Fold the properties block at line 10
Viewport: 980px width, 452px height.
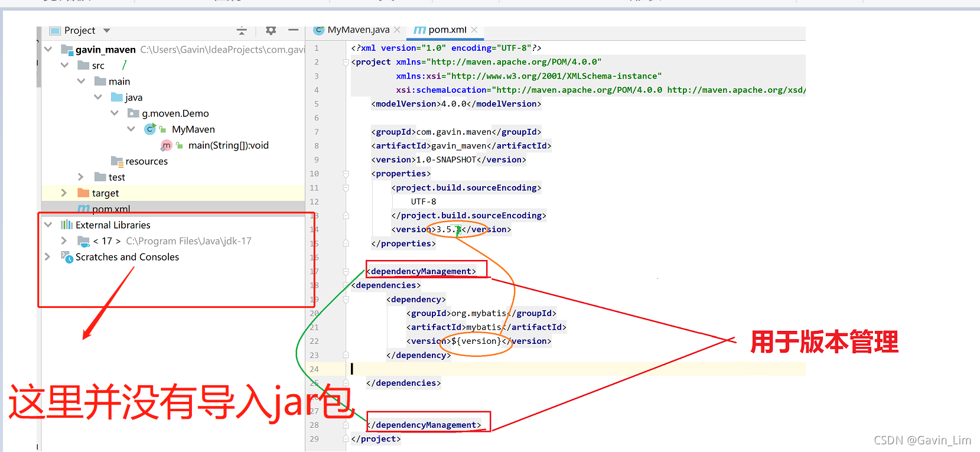346,174
